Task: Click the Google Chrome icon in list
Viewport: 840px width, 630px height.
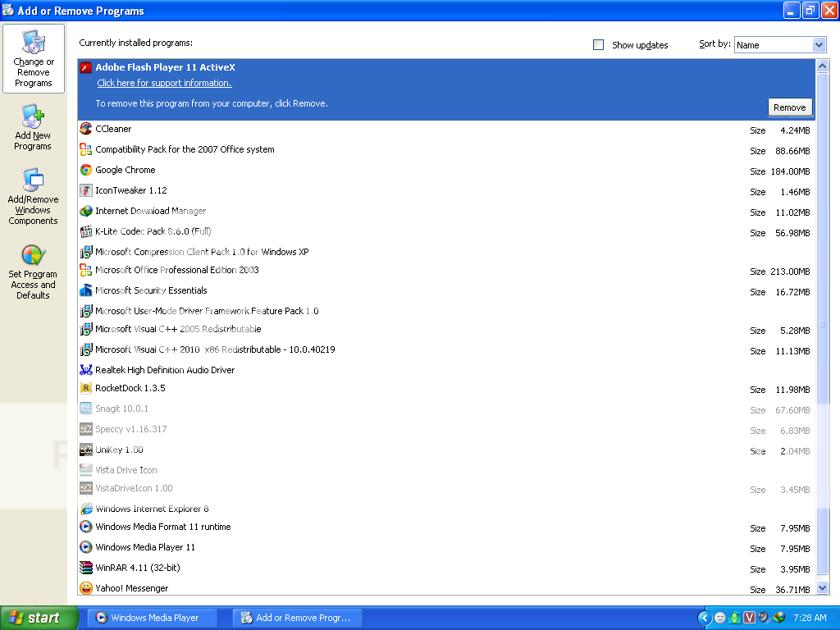Action: (85, 170)
